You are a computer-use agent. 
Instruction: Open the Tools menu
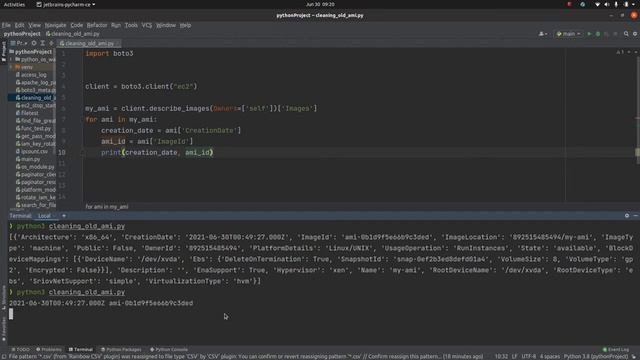(x=131, y=25)
